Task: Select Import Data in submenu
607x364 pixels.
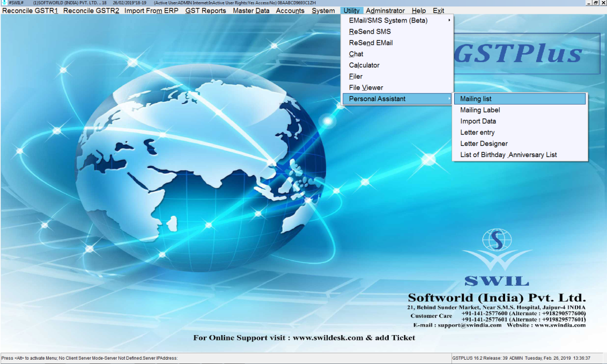Action: 520,122
